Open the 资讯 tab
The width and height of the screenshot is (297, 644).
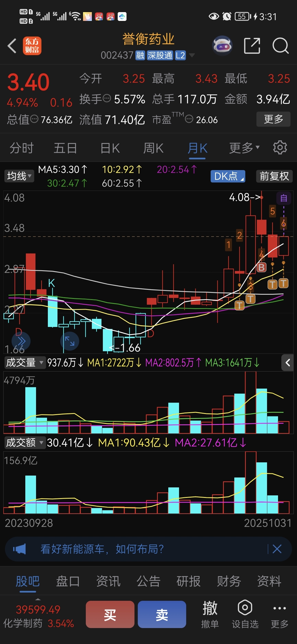[108, 581]
